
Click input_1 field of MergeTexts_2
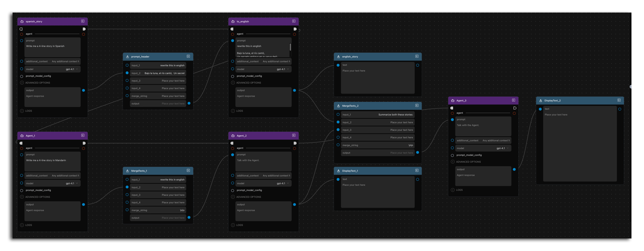(x=378, y=115)
